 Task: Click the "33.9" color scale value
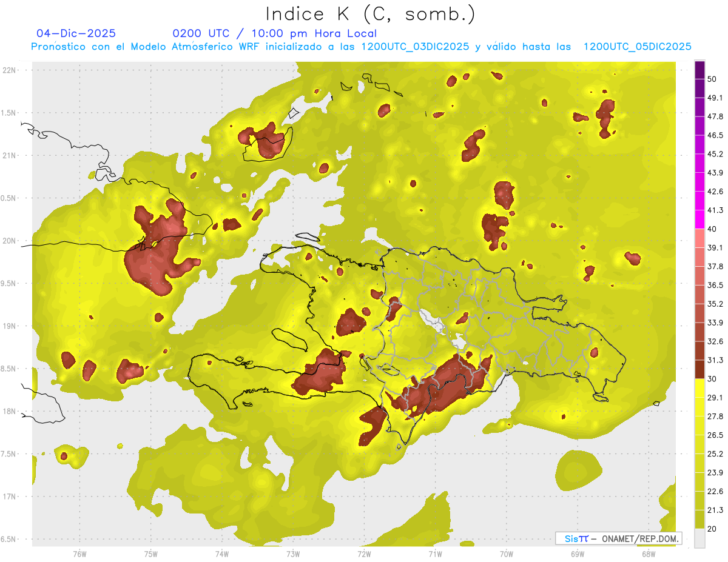(715, 323)
